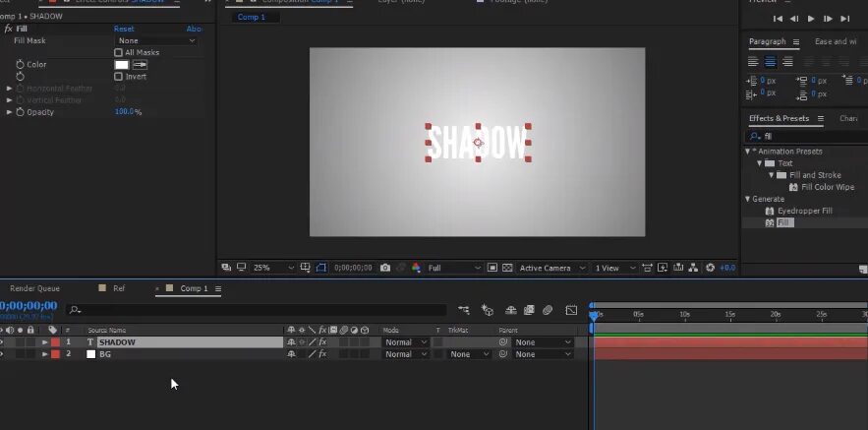Toggle the Opacity property stopwatch

[x=20, y=112]
